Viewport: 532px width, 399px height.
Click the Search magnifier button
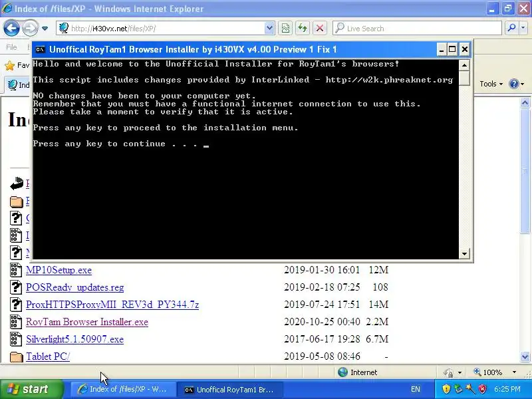coord(511,29)
